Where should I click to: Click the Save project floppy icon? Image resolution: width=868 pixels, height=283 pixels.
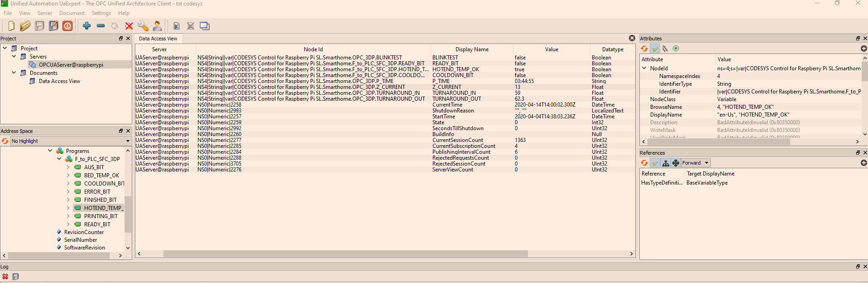pyautogui.click(x=40, y=26)
